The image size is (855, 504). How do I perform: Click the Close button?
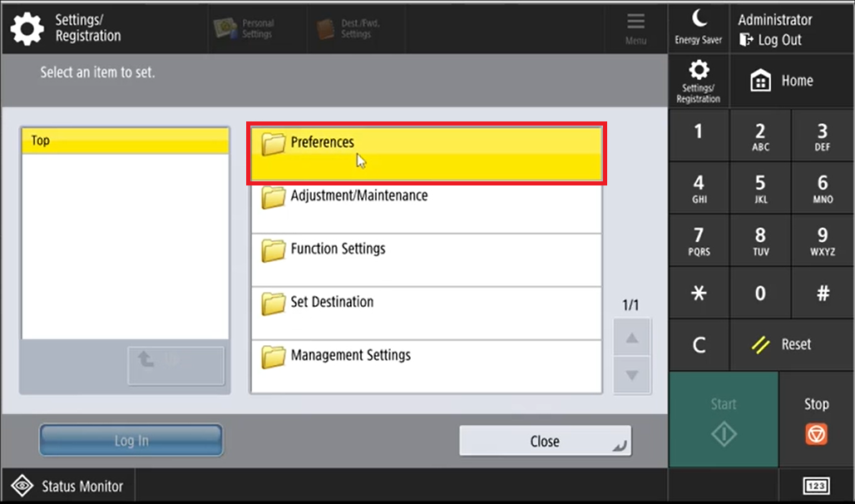click(545, 442)
